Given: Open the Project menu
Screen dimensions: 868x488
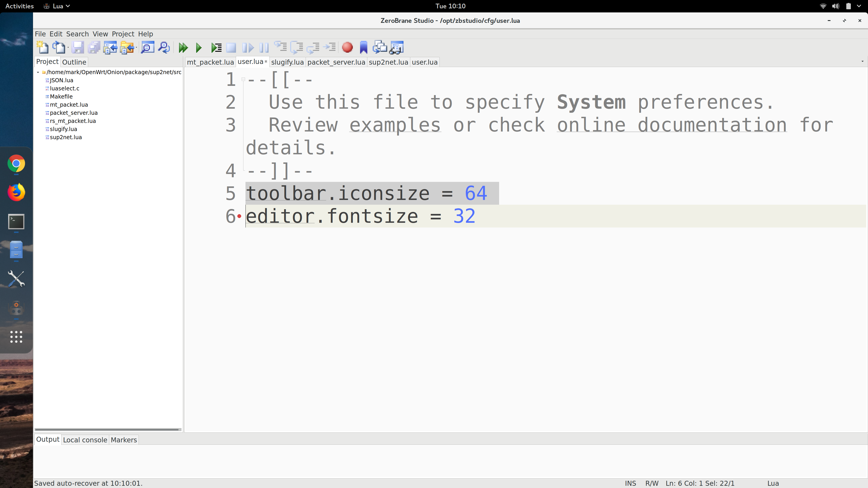Looking at the screenshot, I should pos(123,34).
